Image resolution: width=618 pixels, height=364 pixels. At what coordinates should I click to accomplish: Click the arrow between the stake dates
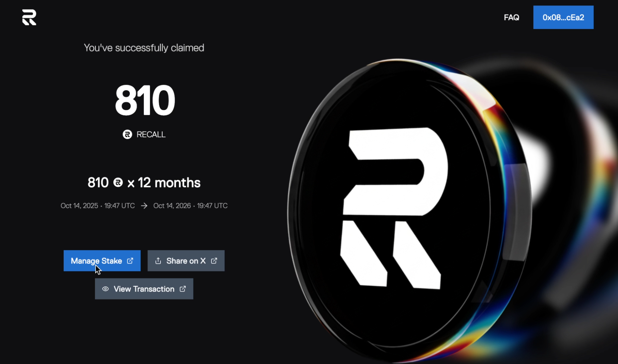(144, 206)
